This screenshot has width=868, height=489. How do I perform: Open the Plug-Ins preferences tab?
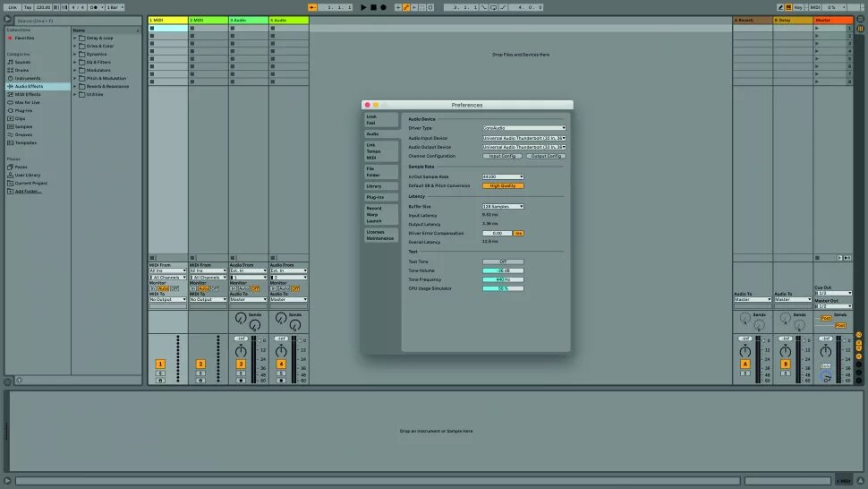375,196
